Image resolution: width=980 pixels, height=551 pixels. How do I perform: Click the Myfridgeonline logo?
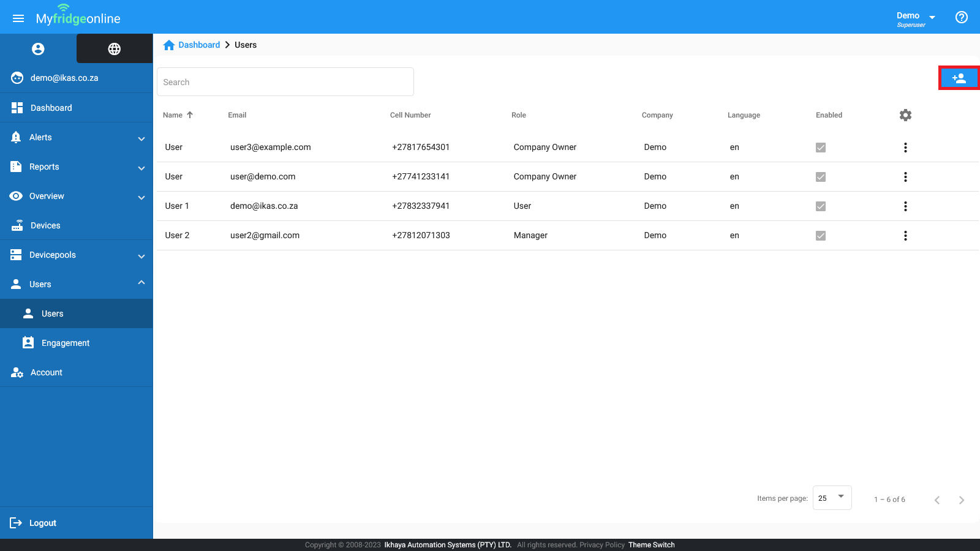[78, 17]
